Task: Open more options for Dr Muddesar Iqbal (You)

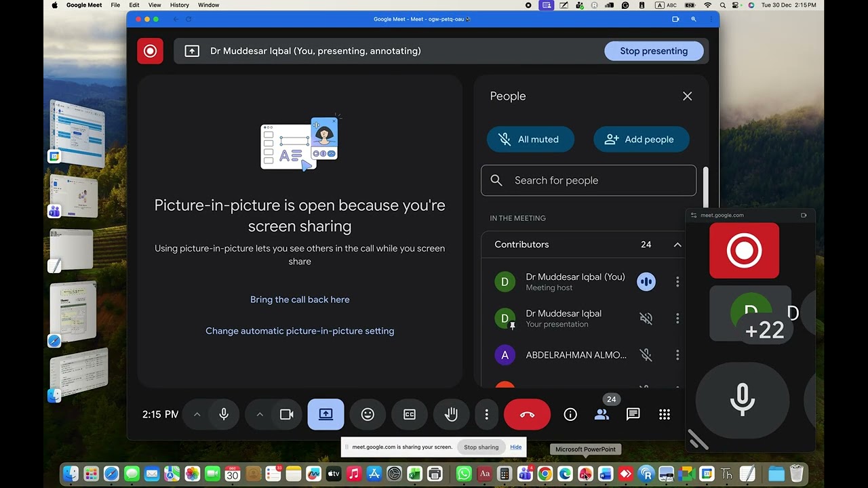Action: 677,281
